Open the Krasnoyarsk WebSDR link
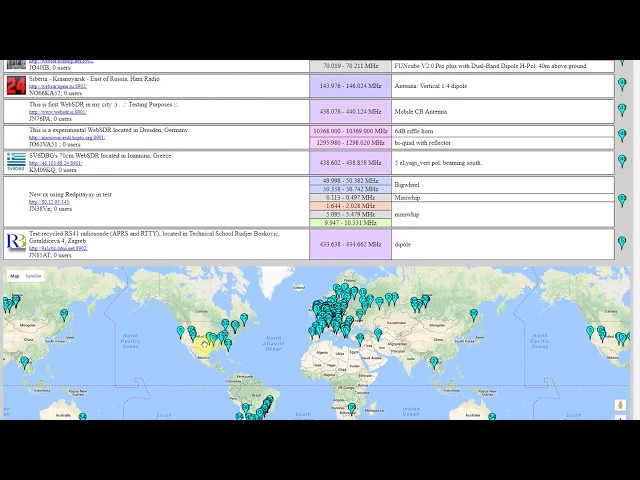This screenshot has height=480, width=640. (x=58, y=87)
